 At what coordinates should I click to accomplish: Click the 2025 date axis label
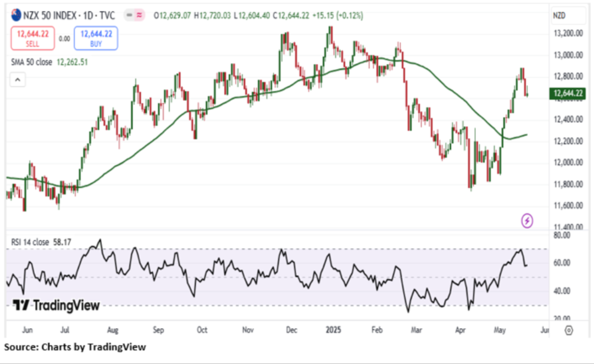(333, 330)
